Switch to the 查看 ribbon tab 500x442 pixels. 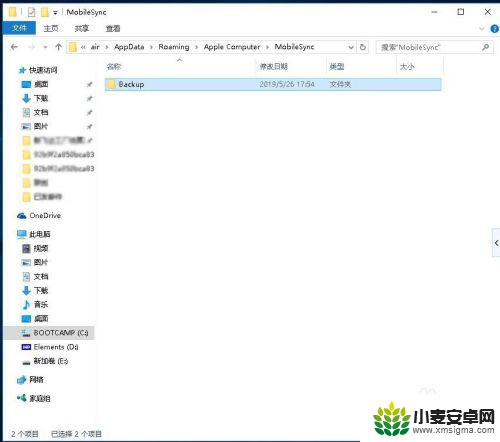(113, 28)
